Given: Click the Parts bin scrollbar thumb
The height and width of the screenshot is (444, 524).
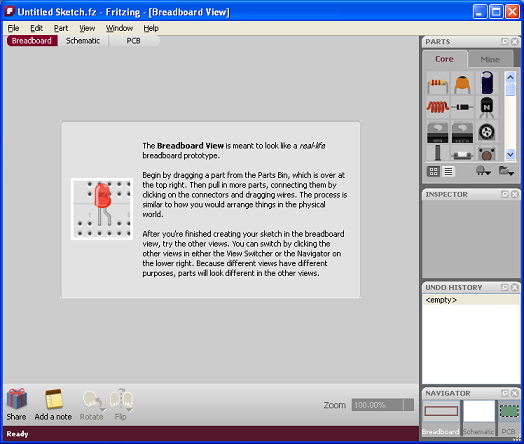Looking at the screenshot, I should 510,90.
